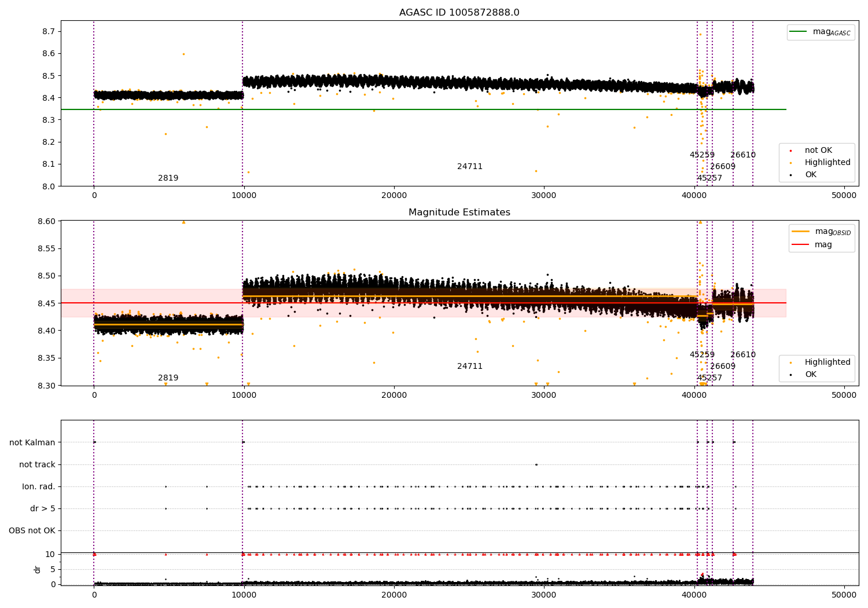Click the 8.45 y-axis tick label
Viewport: 868px width, 608px height.
[x=47, y=303]
